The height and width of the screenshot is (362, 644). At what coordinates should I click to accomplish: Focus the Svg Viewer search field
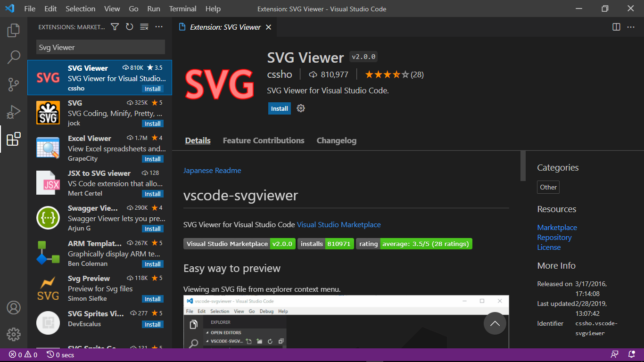[x=101, y=47]
